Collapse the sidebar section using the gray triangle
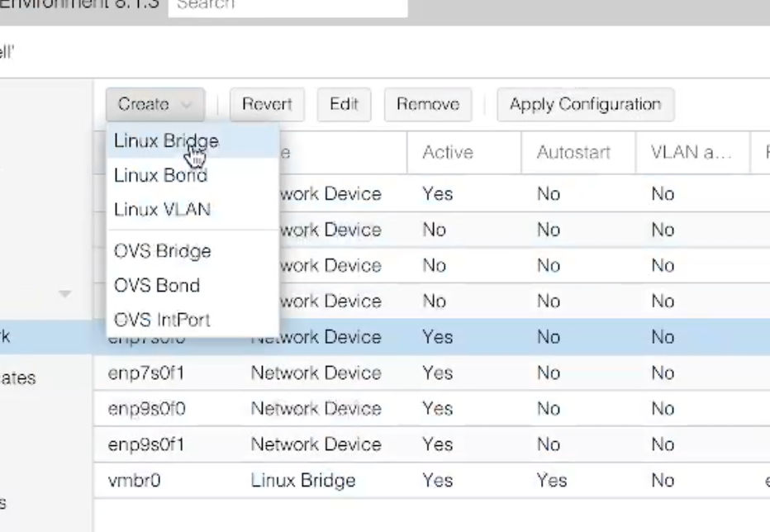 point(64,292)
